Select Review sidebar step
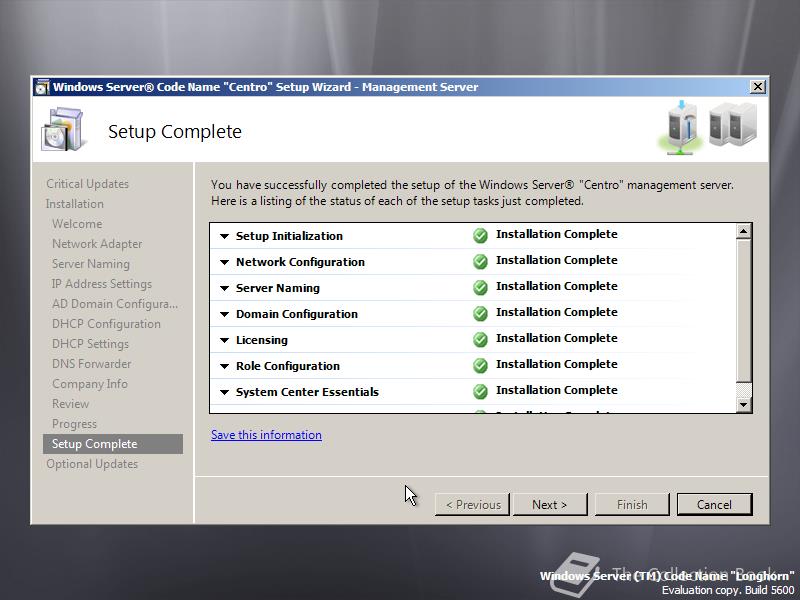800x600 pixels. pos(70,404)
